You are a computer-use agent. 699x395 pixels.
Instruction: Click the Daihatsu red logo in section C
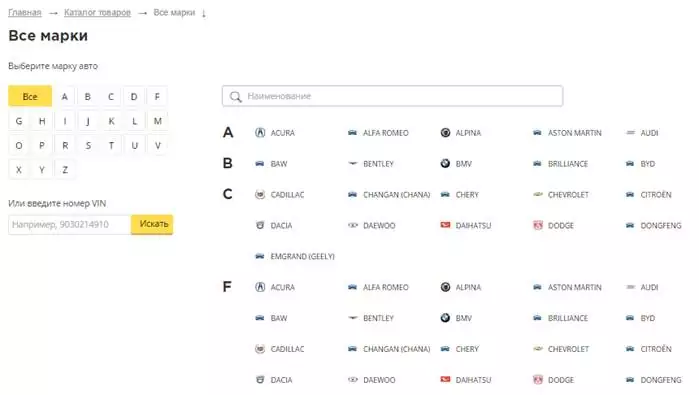[x=445, y=225]
